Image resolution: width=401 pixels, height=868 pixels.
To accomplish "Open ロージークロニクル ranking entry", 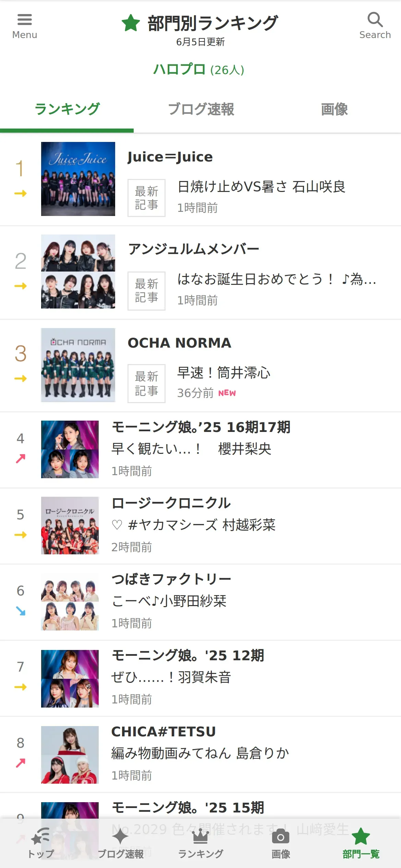I will [x=200, y=526].
